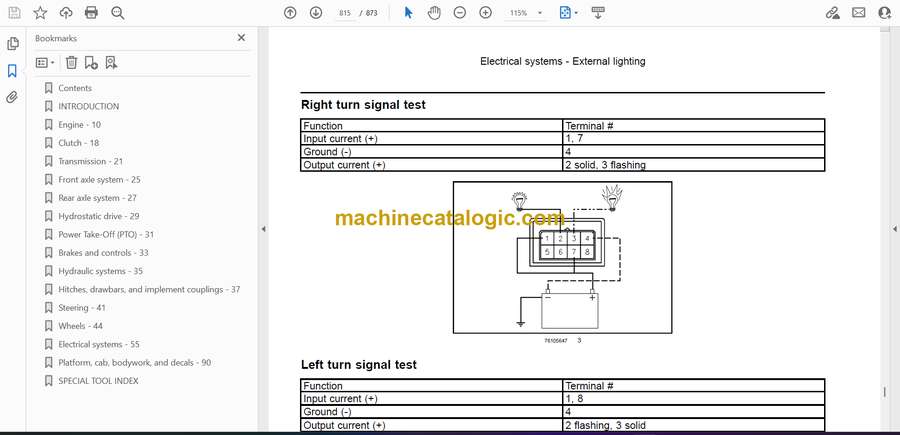The image size is (900, 435).
Task: Open the 115% zoom level dropdown
Action: (x=525, y=13)
